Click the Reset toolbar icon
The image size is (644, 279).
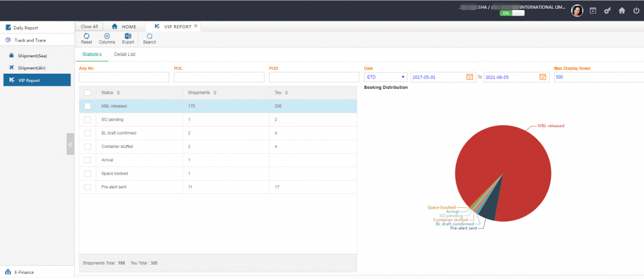pos(86,37)
